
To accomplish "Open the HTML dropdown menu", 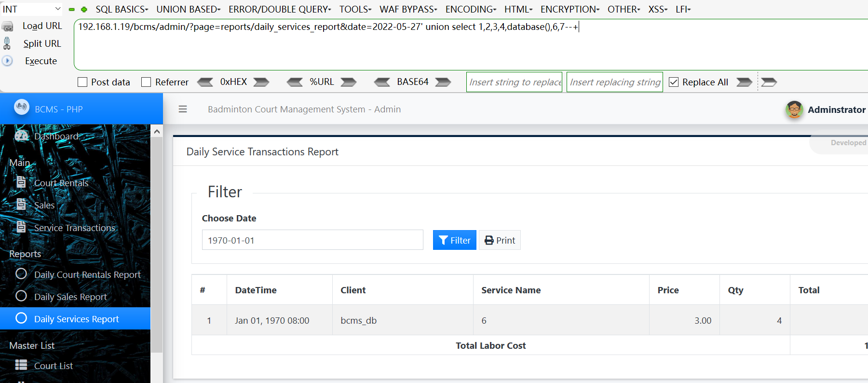I will pyautogui.click(x=518, y=9).
